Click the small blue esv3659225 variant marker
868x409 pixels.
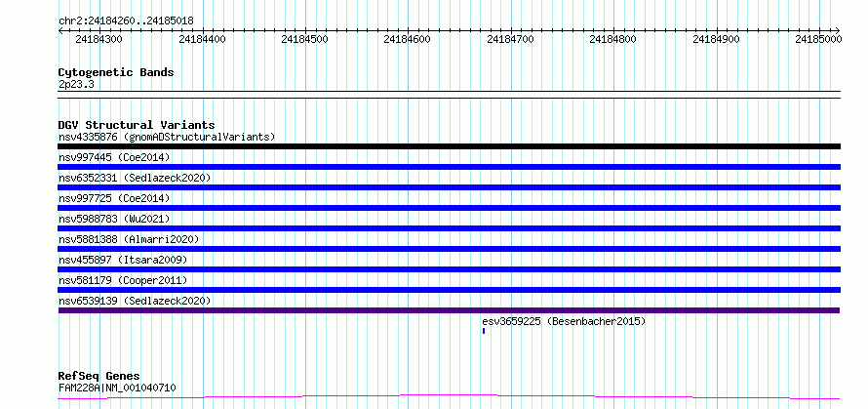coord(484,331)
